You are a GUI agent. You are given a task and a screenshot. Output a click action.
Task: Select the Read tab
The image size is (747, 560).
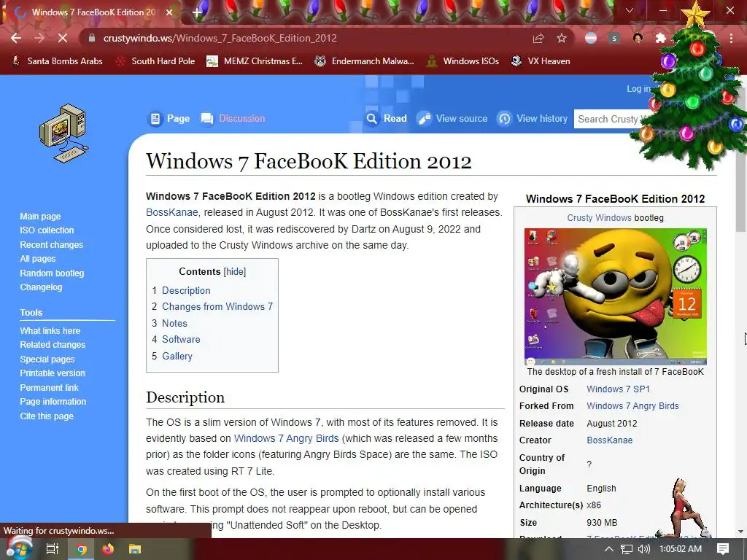[x=387, y=119]
